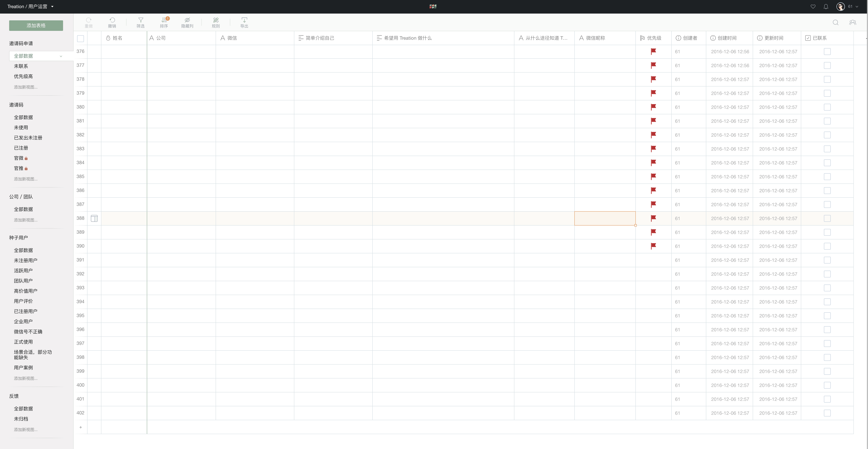The image size is (868, 449).
Task: Open the notifications bell
Action: tap(826, 6)
